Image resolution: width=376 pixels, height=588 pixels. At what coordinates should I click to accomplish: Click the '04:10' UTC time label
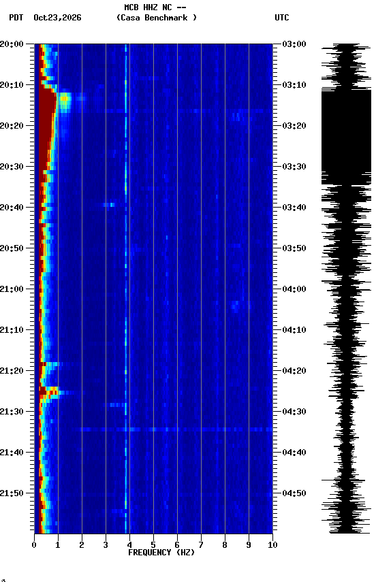[x=294, y=330]
